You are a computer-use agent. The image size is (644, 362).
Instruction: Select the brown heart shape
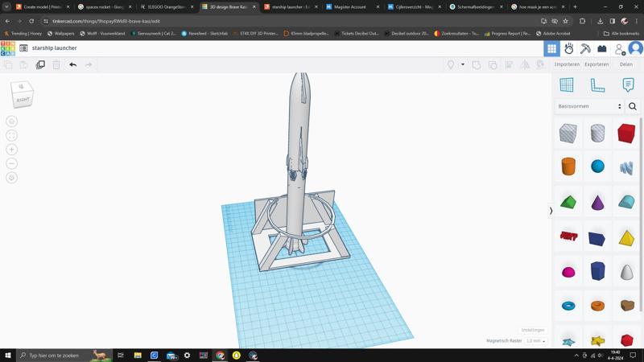click(627, 306)
